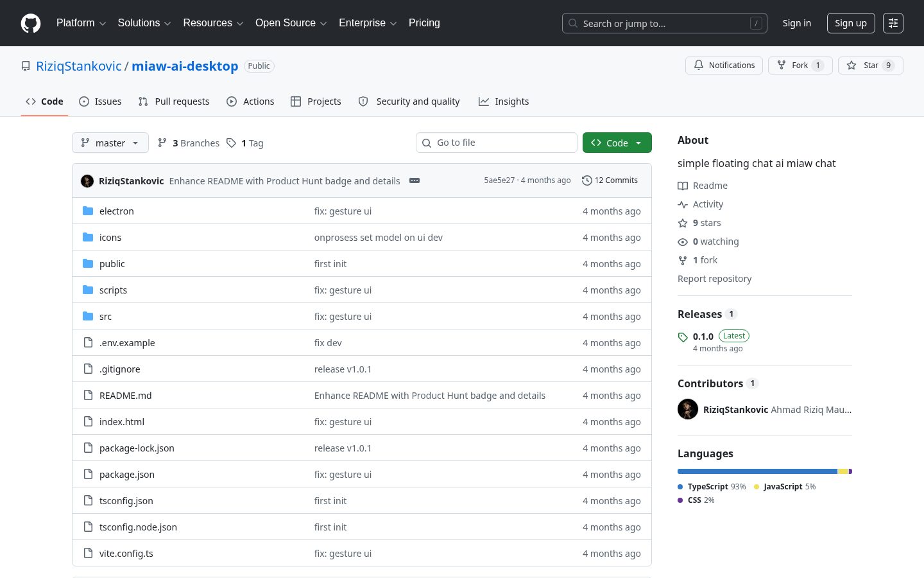Open the RiziqStankovic owner profile link

coord(79,66)
